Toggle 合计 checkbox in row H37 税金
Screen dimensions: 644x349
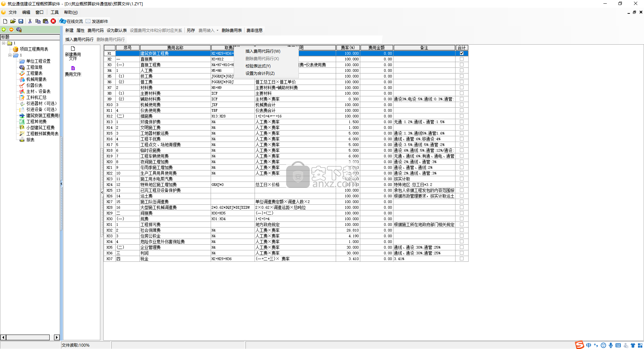coord(462,259)
